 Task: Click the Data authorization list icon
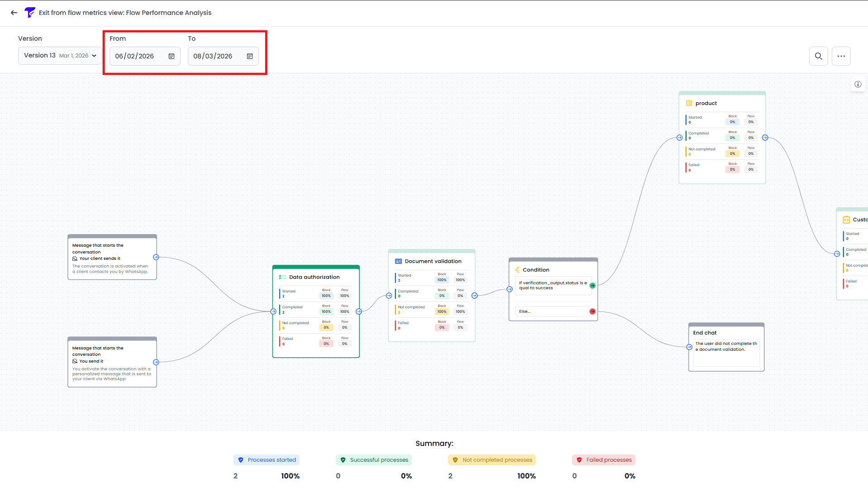(282, 277)
